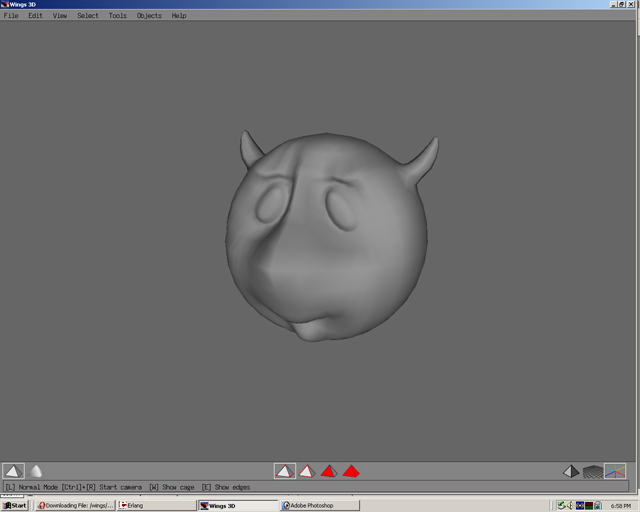Open the Edit menu
This screenshot has height=512, width=640.
tap(36, 16)
